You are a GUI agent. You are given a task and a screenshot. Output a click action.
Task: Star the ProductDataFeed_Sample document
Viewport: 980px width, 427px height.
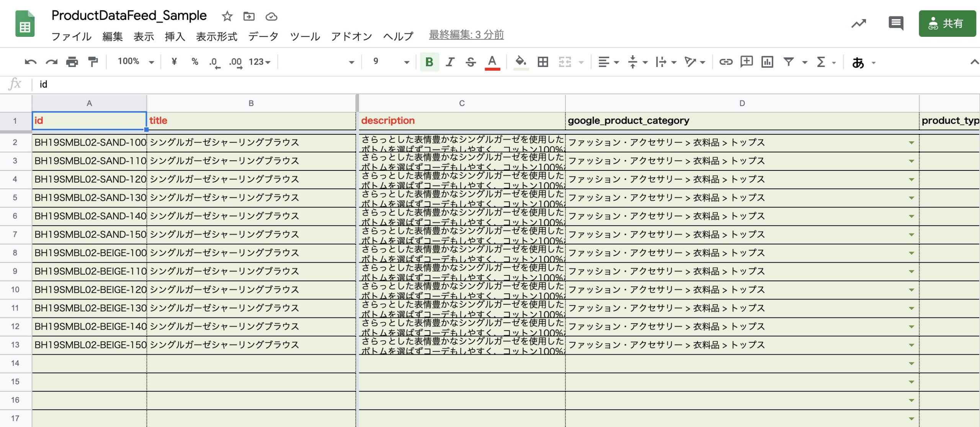point(227,16)
